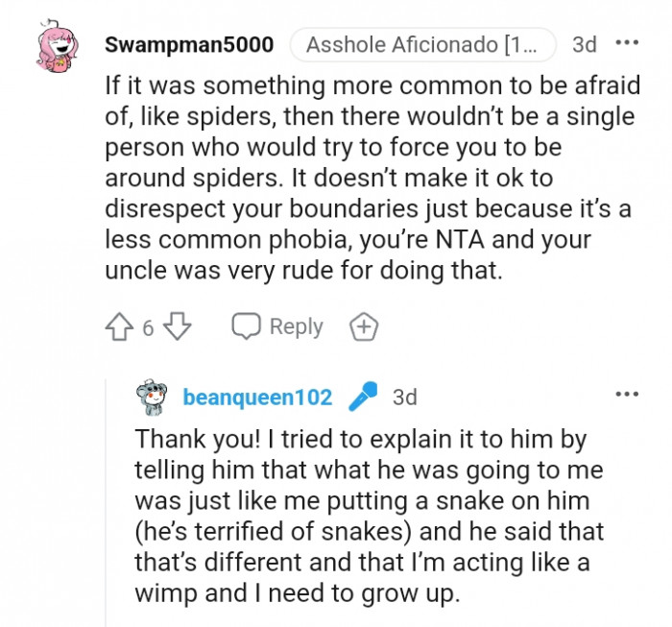Image resolution: width=672 pixels, height=627 pixels.
Task: Open the Swampman5000 username profile link
Action: [x=189, y=44]
